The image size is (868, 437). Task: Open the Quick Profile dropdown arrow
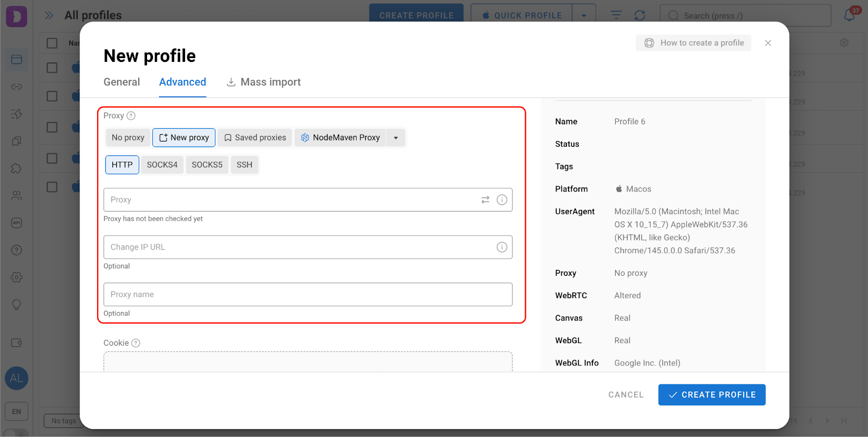[584, 15]
